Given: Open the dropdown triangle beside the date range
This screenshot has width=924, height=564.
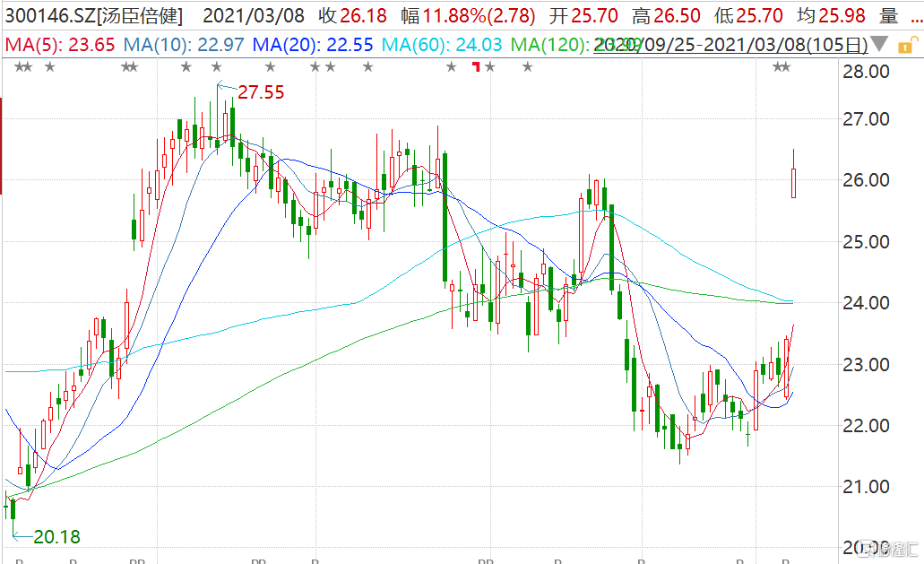Looking at the screenshot, I should (x=881, y=44).
